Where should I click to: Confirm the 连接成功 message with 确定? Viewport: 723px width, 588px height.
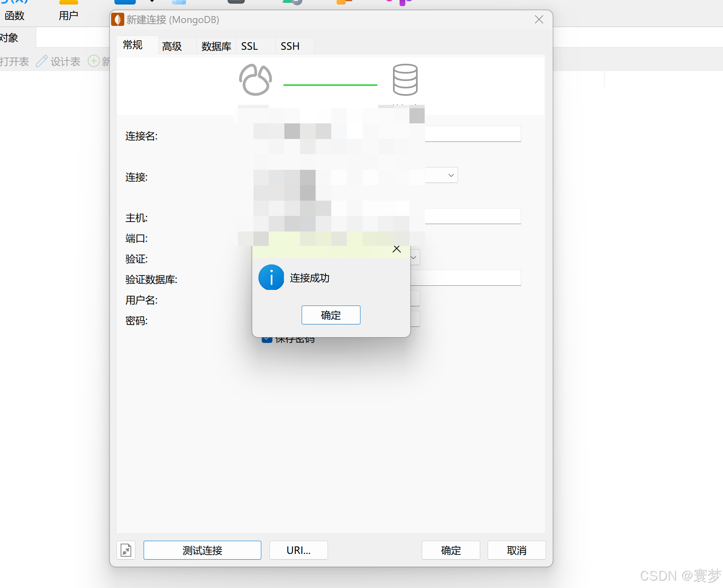331,315
